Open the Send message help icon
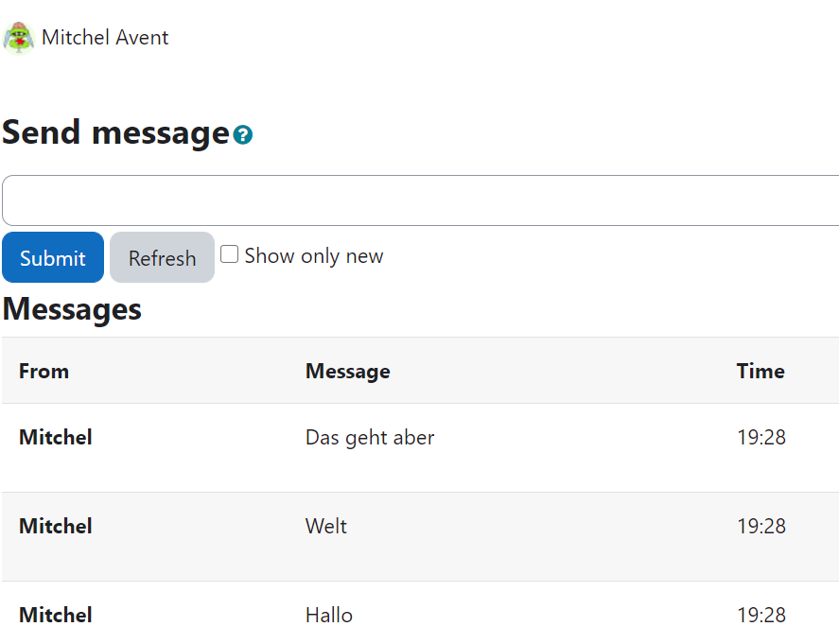This screenshot has width=839, height=644. coord(242,135)
